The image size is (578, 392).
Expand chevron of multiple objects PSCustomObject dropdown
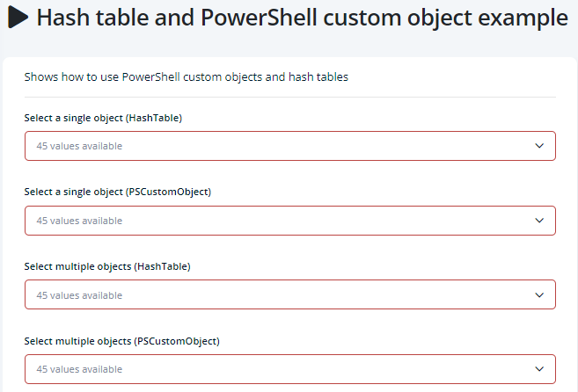click(539, 369)
